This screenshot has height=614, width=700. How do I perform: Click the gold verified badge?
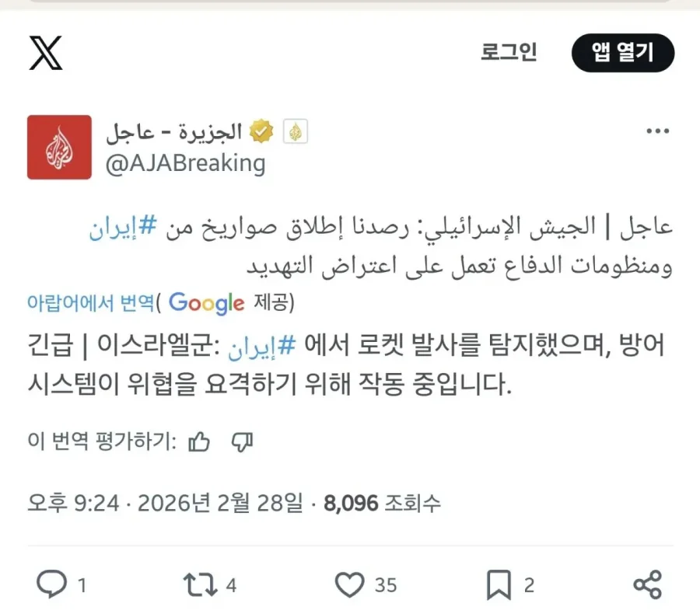pyautogui.click(x=261, y=132)
